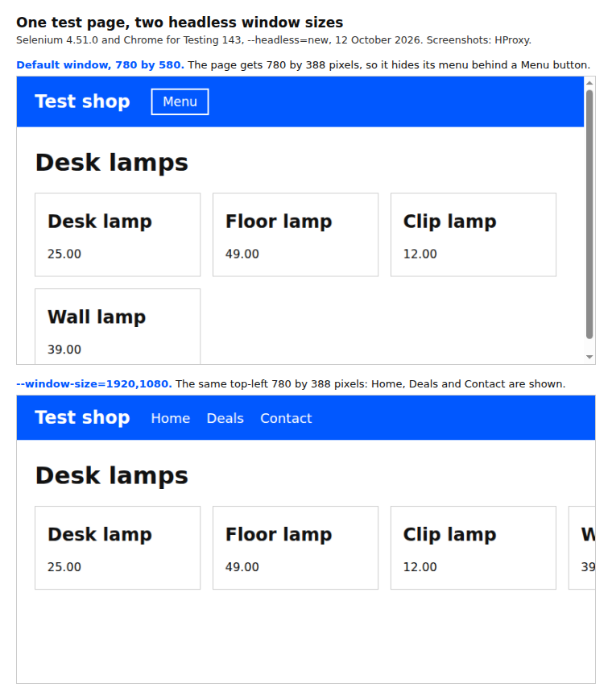Select the Clip lamp card in default window
Screen dimensions: 612x700
(x=473, y=235)
